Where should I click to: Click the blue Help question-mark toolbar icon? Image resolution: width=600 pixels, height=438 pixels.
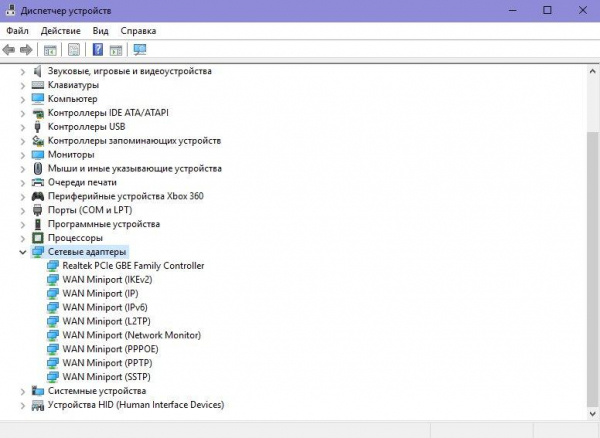[x=98, y=50]
